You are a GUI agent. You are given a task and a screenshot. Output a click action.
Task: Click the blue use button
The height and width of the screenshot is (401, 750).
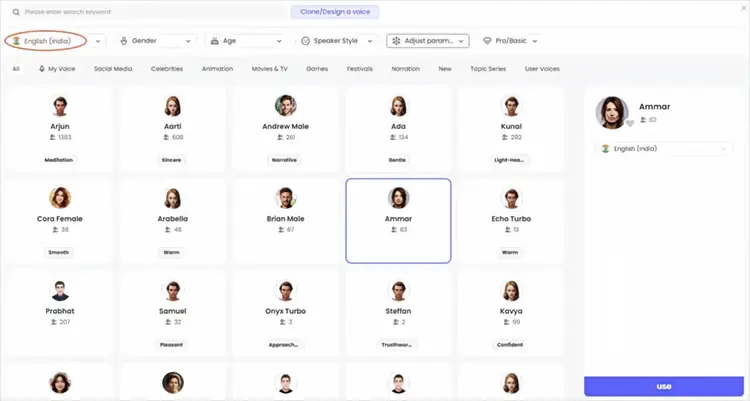click(x=664, y=386)
